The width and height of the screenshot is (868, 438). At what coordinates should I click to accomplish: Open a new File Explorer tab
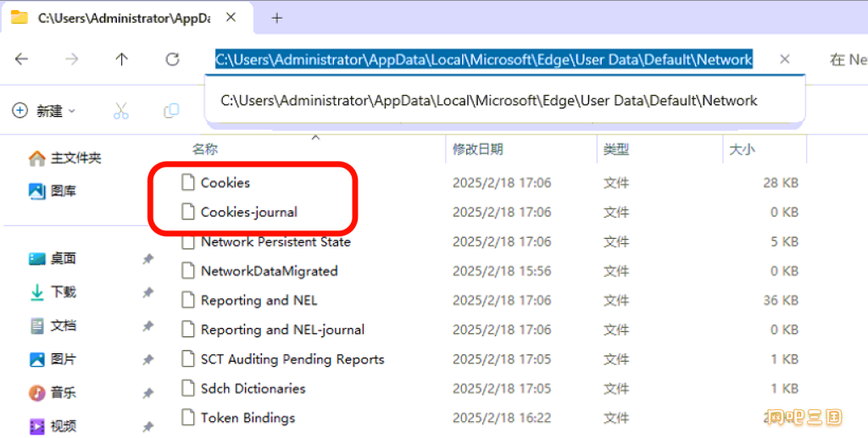[277, 19]
